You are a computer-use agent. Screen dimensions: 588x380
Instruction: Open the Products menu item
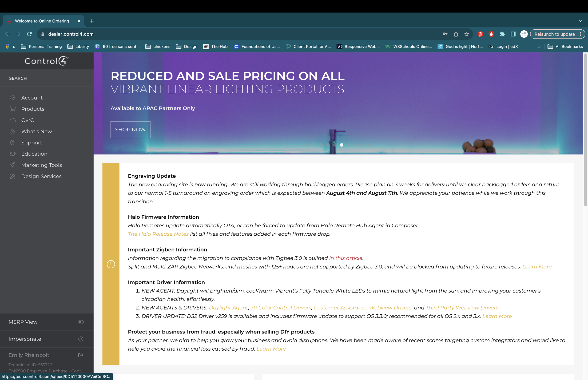coord(33,109)
